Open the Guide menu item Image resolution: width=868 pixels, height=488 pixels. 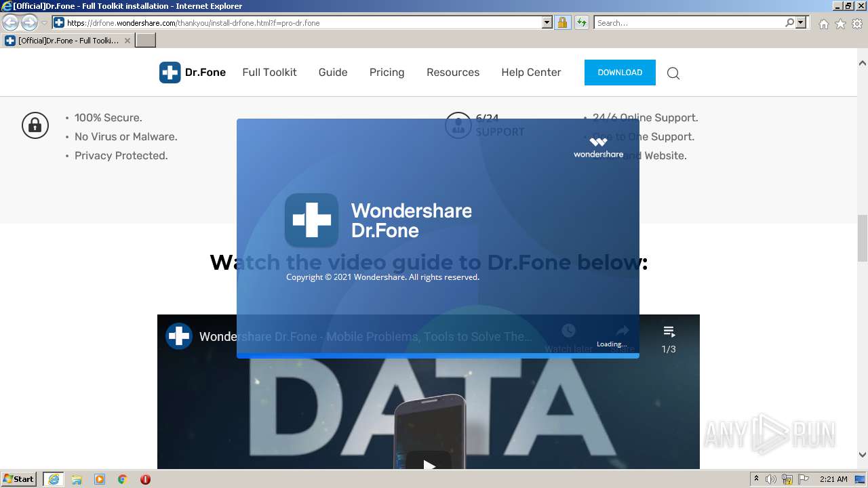[x=333, y=73]
